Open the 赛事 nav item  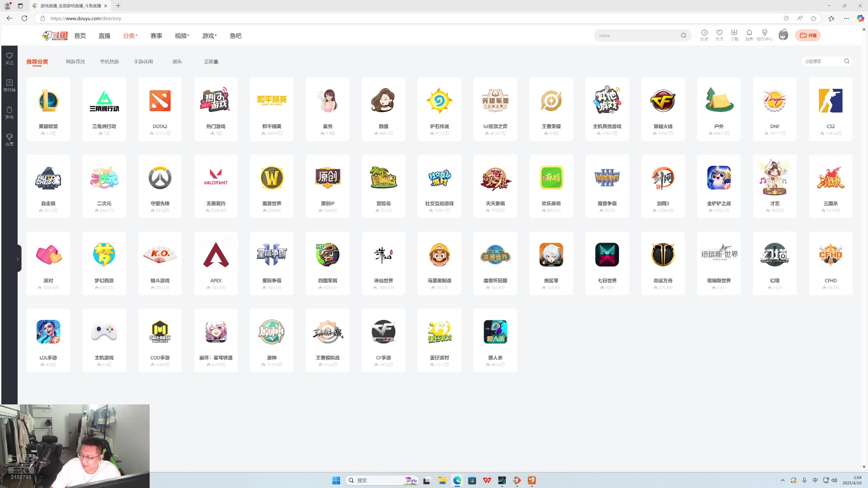pos(156,36)
